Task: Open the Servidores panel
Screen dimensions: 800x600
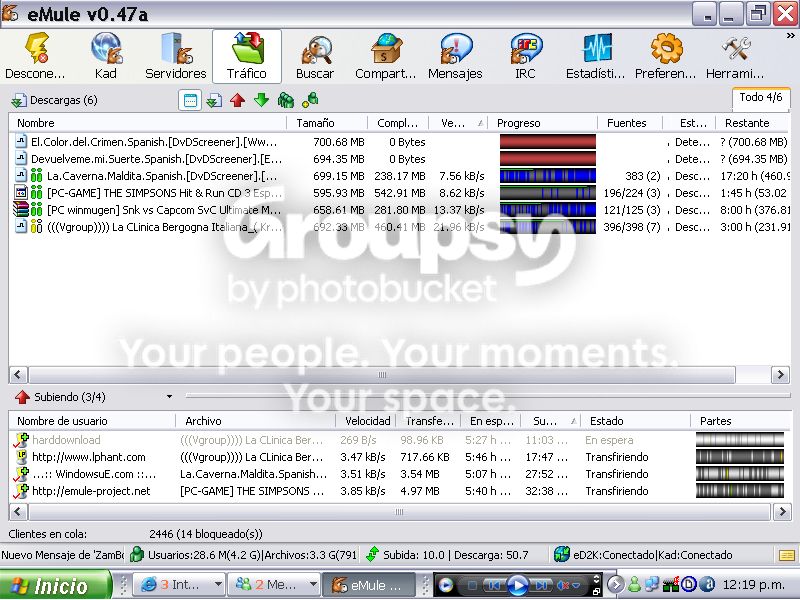Action: (176, 56)
